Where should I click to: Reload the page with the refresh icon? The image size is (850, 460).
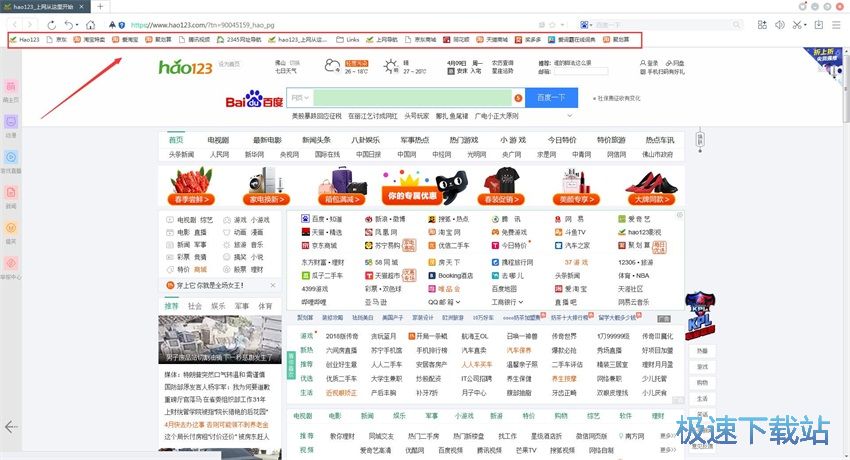(51, 25)
